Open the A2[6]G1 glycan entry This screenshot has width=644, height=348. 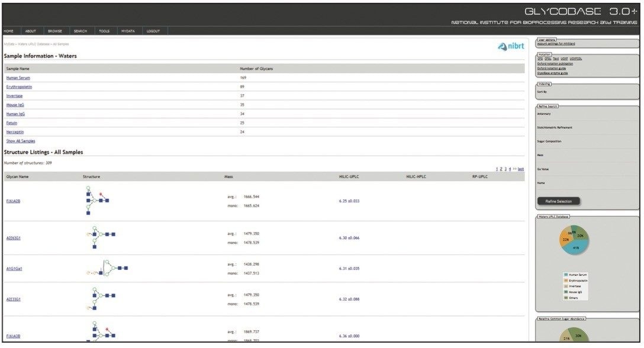[x=13, y=239]
